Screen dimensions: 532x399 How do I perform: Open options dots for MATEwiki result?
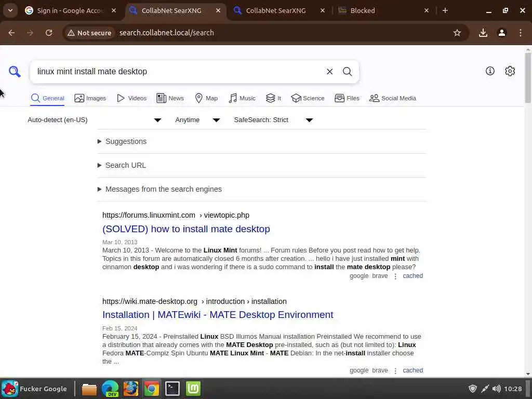pyautogui.click(x=395, y=371)
